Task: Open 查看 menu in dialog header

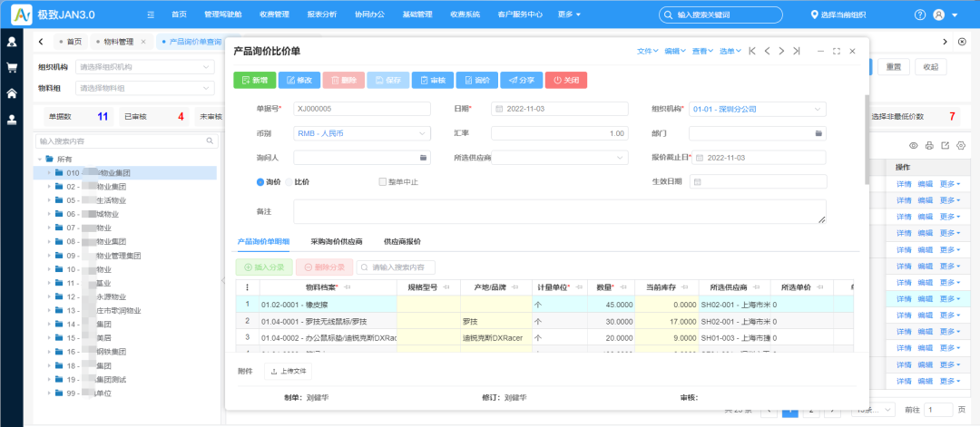Action: click(702, 51)
